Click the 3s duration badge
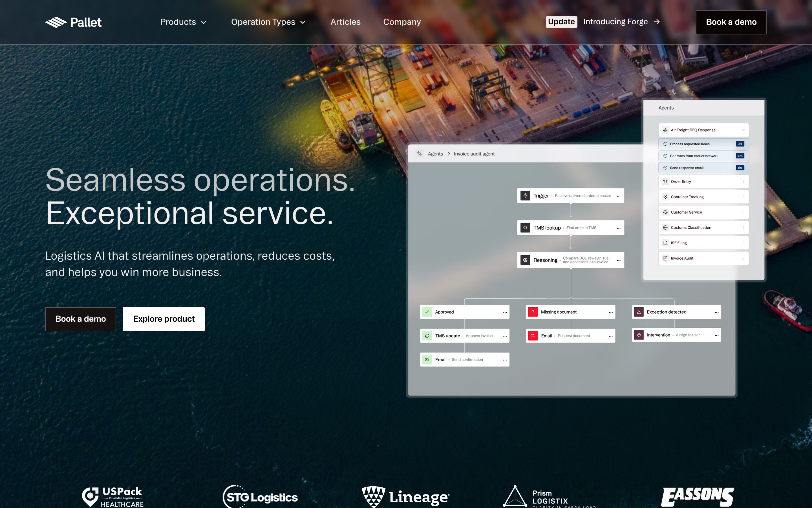812x508 pixels. [740, 144]
